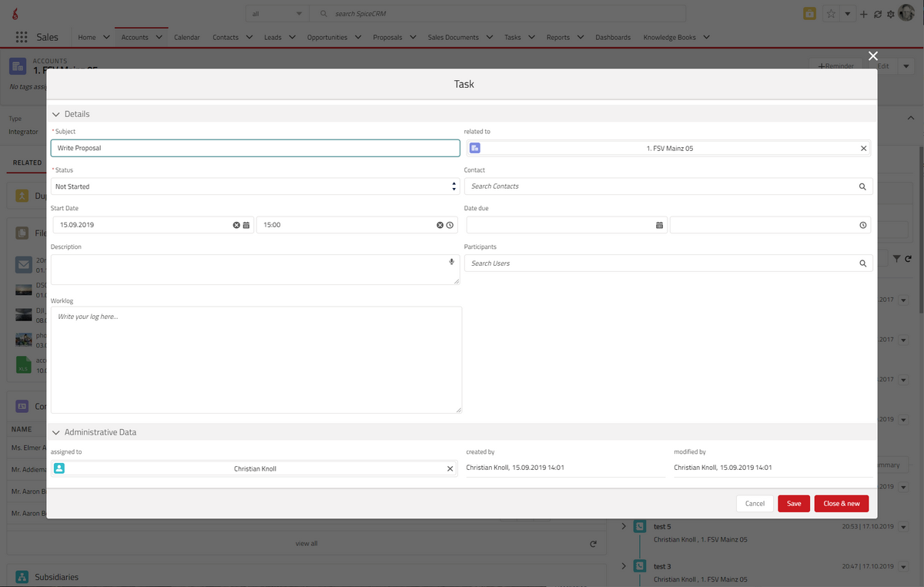Click into the Worklog text area
The width and height of the screenshot is (924, 587).
256,360
